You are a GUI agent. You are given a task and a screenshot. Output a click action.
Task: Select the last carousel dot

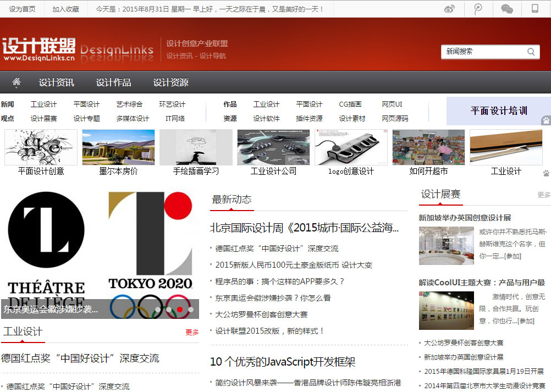190,310
